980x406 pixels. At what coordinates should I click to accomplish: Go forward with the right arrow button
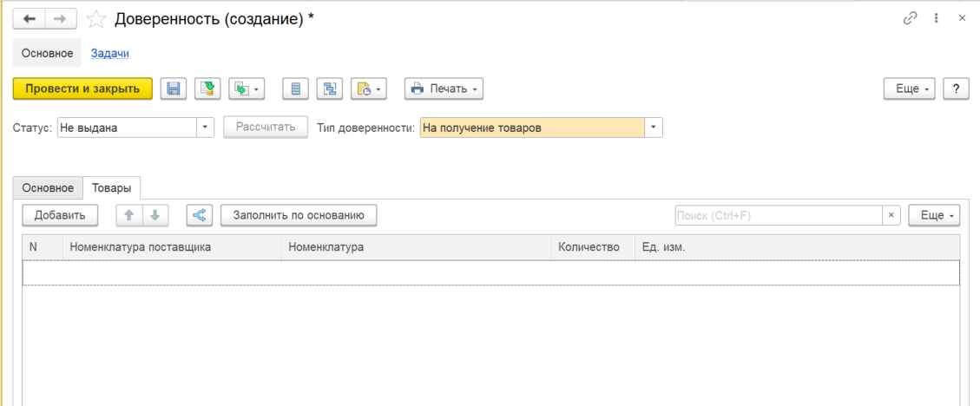60,19
